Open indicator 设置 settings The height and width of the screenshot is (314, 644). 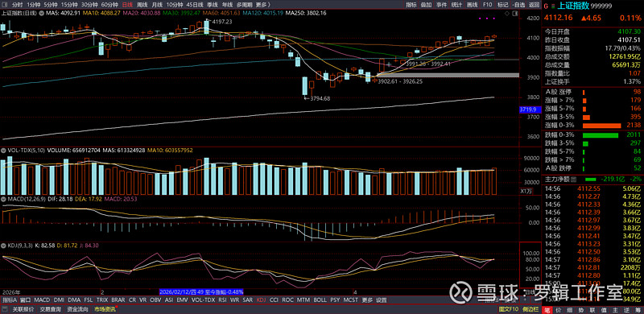(382, 300)
